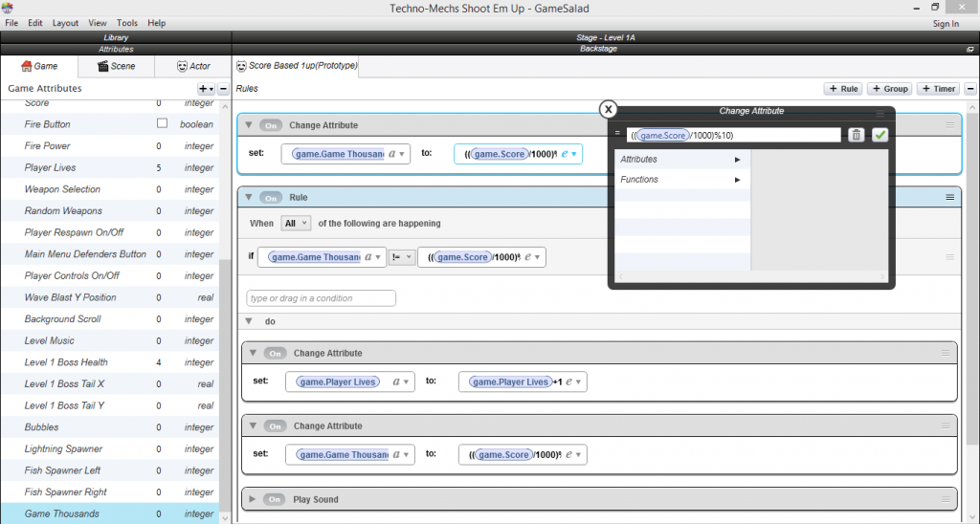Select the Game Thousands attribute
The image size is (980, 524).
(110, 513)
